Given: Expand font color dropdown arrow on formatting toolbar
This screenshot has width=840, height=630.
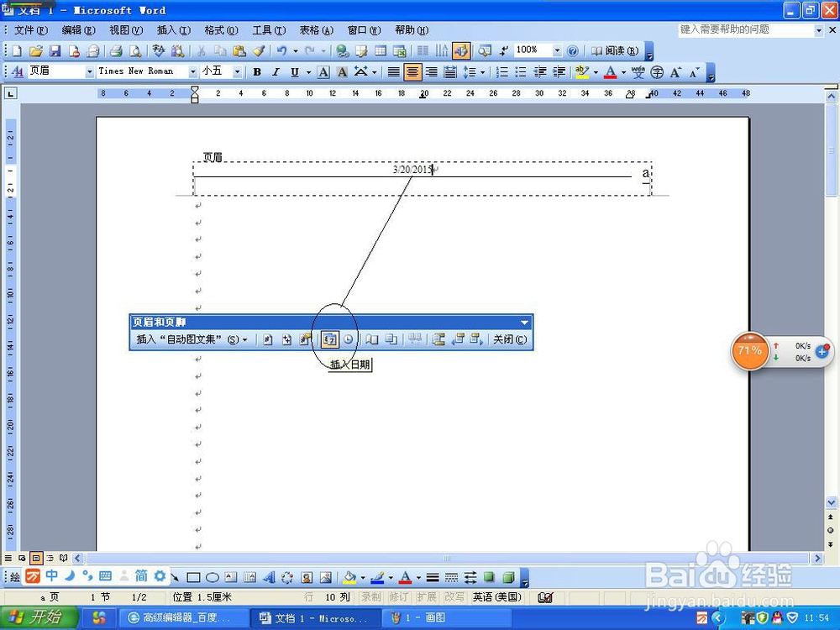Looking at the screenshot, I should tap(623, 71).
